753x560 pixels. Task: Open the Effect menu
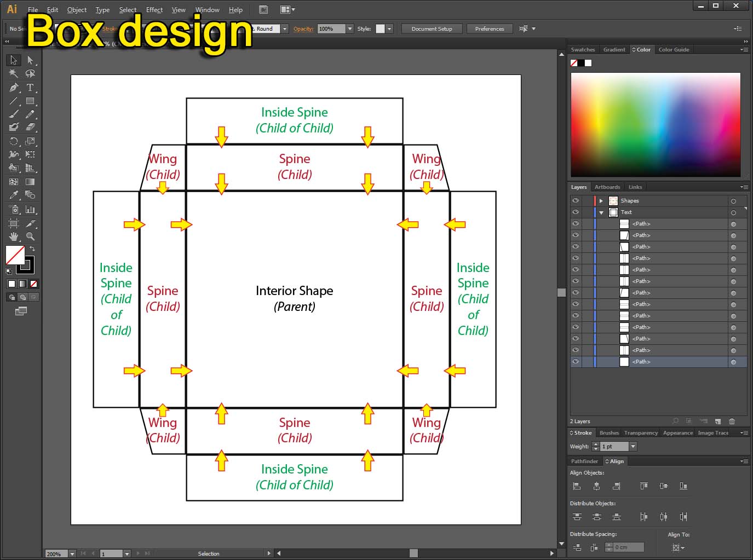click(154, 9)
